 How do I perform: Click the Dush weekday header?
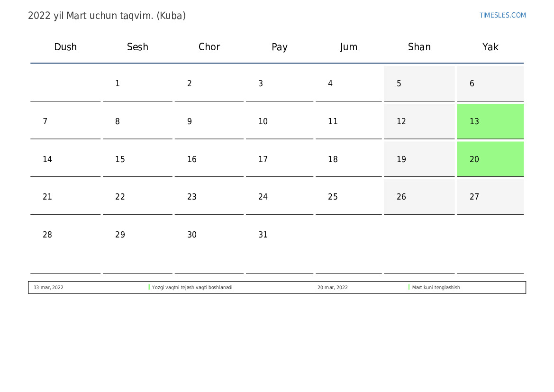[65, 46]
